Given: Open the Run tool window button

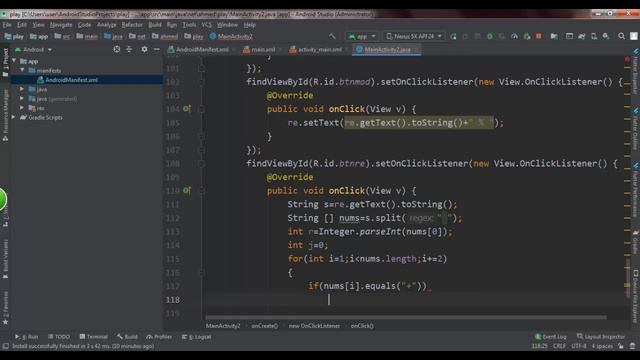Looking at the screenshot, I should coord(27,337).
